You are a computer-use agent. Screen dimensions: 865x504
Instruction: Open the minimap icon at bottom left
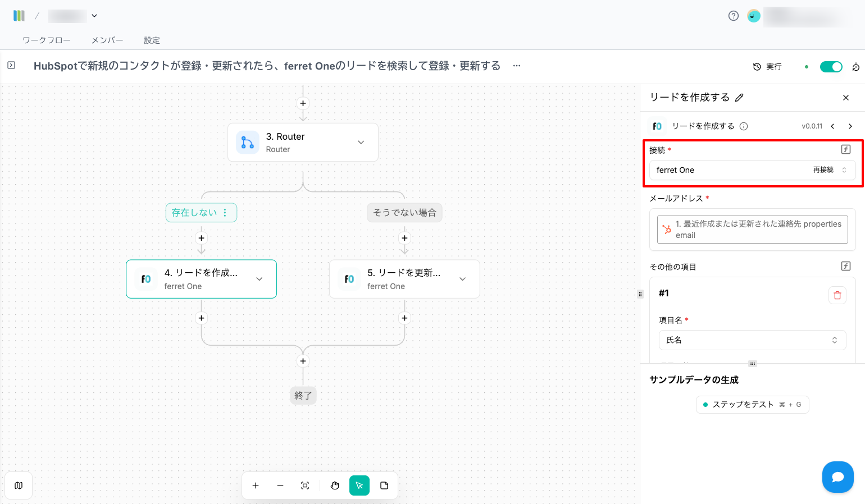(19, 485)
